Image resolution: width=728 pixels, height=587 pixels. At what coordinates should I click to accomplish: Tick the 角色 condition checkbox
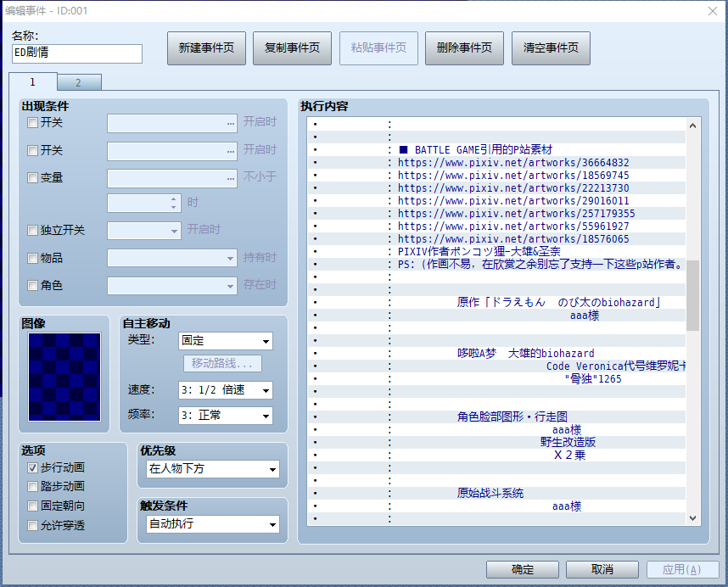pos(32,285)
